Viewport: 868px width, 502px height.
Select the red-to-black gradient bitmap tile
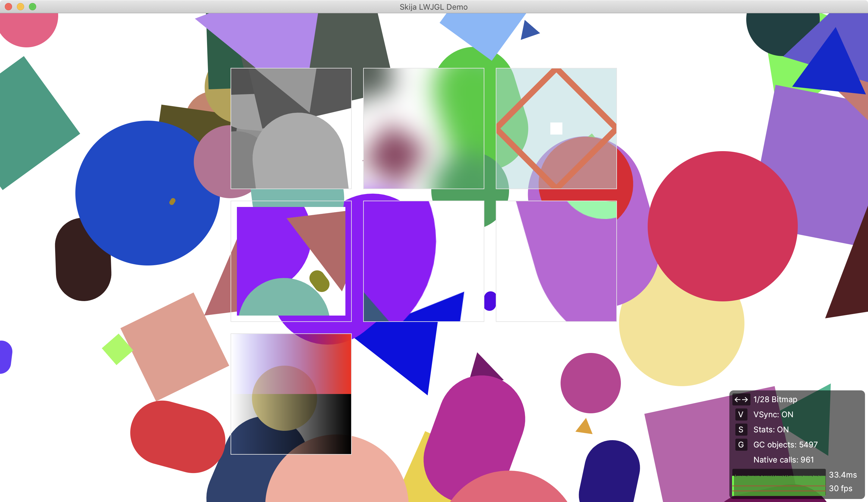(291, 394)
